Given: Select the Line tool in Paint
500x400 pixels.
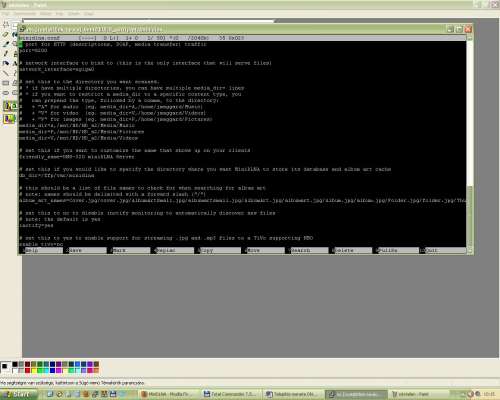Looking at the screenshot, I should pyautogui.click(x=6, y=73).
